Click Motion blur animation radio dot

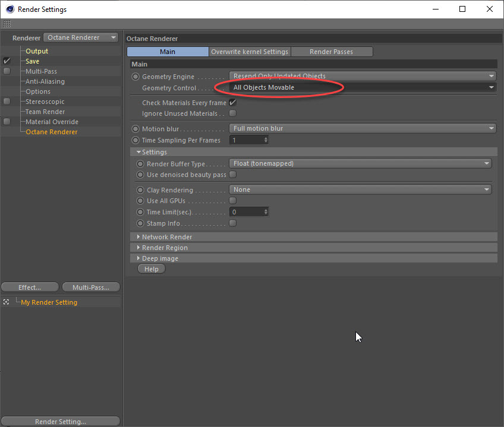[136, 129]
